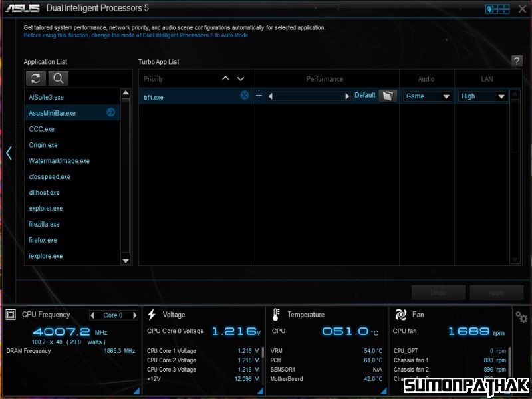The width and height of the screenshot is (532, 399).
Task: Click the LAN column header
Action: [487, 79]
